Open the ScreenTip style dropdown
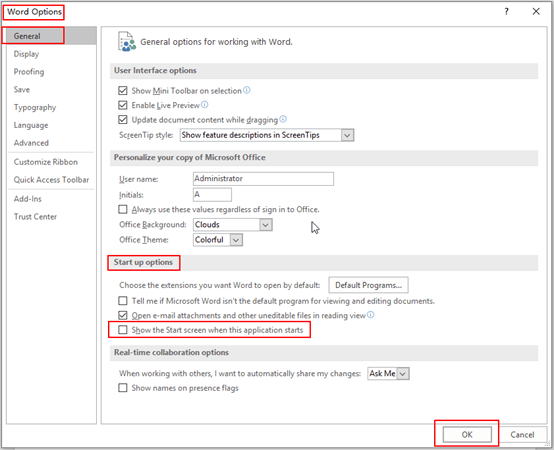 click(267, 135)
